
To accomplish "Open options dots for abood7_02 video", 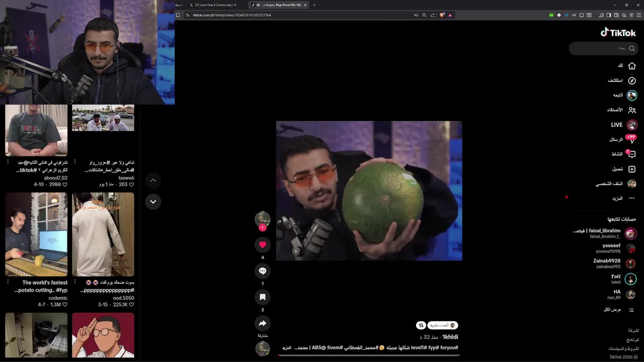I will pos(8,162).
